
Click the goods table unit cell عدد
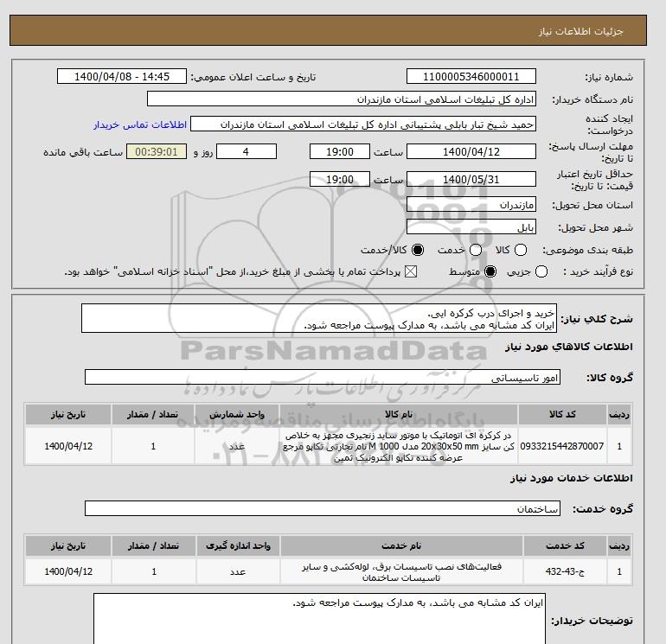click(x=237, y=446)
